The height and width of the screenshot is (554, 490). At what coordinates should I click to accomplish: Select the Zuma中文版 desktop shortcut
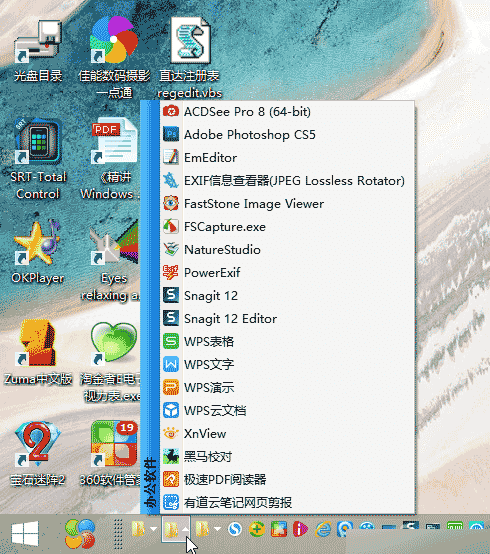(x=38, y=353)
